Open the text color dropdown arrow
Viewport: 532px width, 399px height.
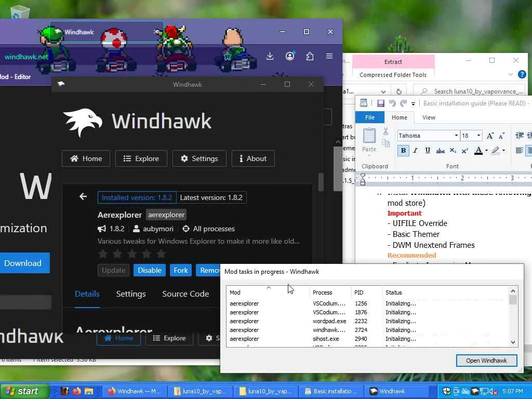[x=486, y=150]
